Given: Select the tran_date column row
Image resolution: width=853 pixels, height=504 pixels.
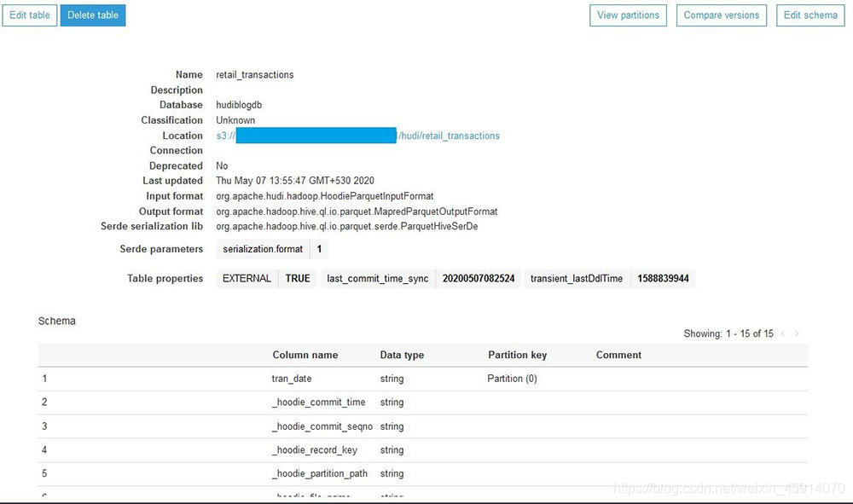Looking at the screenshot, I should (423, 379).
